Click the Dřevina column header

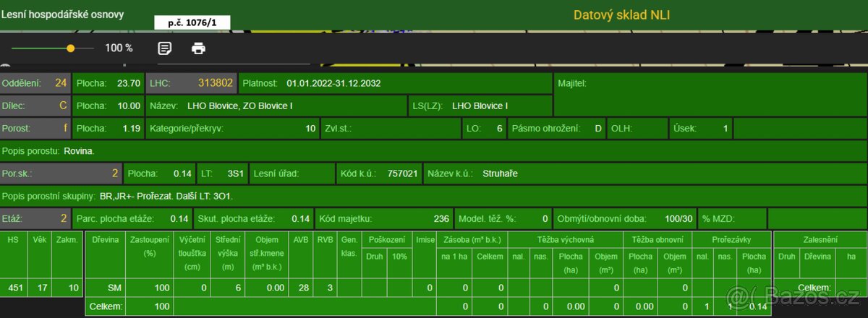[104, 239]
